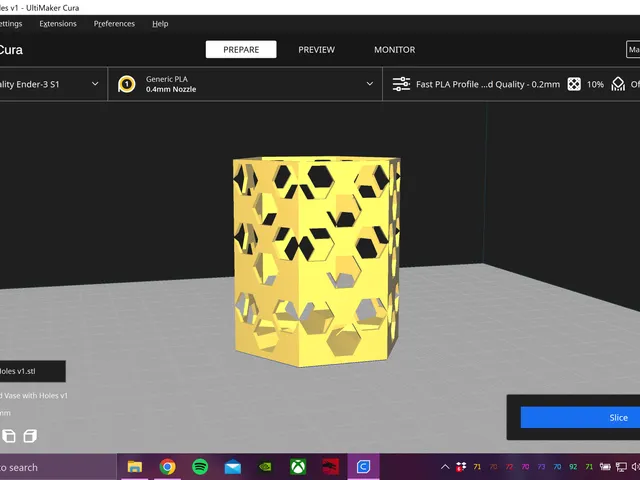
Task: Click the Slice button
Action: pyautogui.click(x=580, y=418)
